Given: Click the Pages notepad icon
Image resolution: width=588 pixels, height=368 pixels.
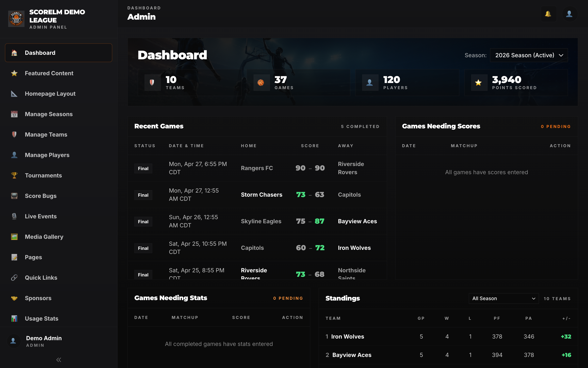Looking at the screenshot, I should [x=14, y=257].
